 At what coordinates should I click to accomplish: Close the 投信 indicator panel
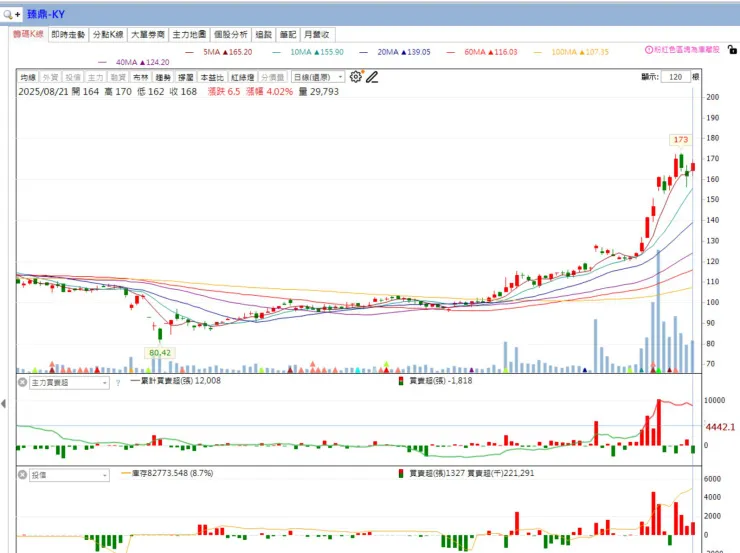(22, 475)
